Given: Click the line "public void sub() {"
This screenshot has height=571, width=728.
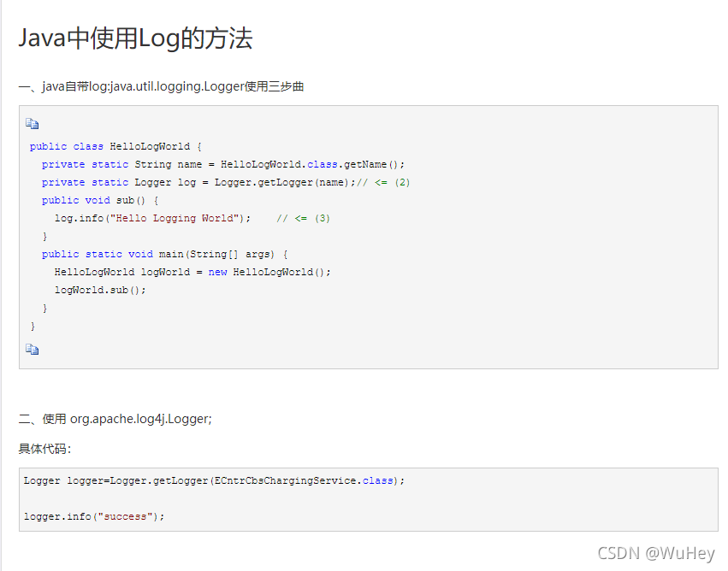Looking at the screenshot, I should point(100,200).
